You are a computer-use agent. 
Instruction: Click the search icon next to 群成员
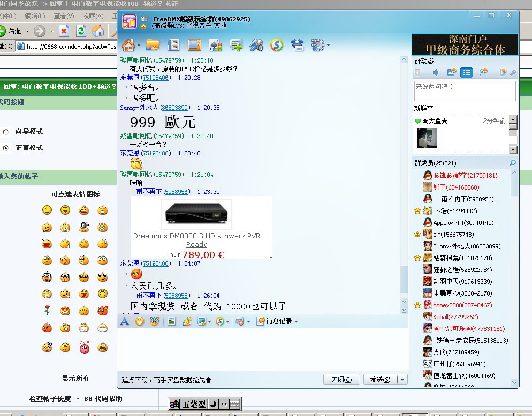512,163
